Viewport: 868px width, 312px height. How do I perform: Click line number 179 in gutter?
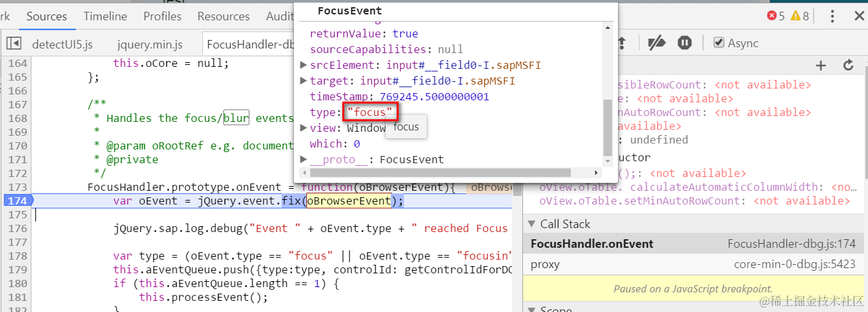tap(17, 269)
